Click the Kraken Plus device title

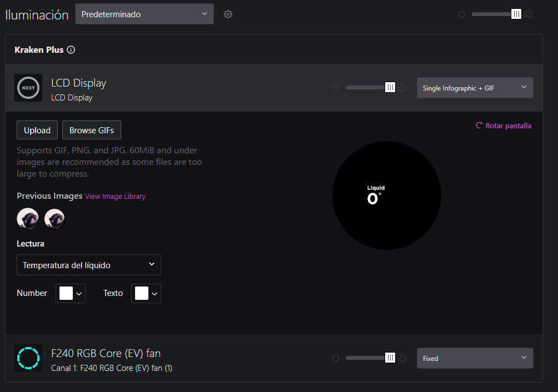(x=39, y=50)
